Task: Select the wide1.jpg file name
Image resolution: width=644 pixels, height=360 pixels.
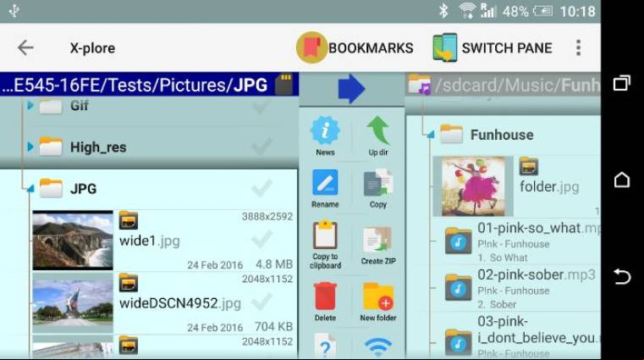Action: tap(150, 241)
